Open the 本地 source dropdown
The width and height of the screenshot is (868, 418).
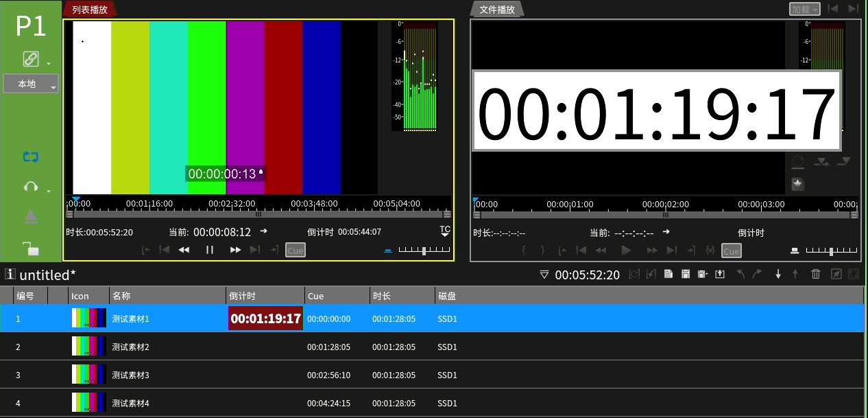[31, 84]
